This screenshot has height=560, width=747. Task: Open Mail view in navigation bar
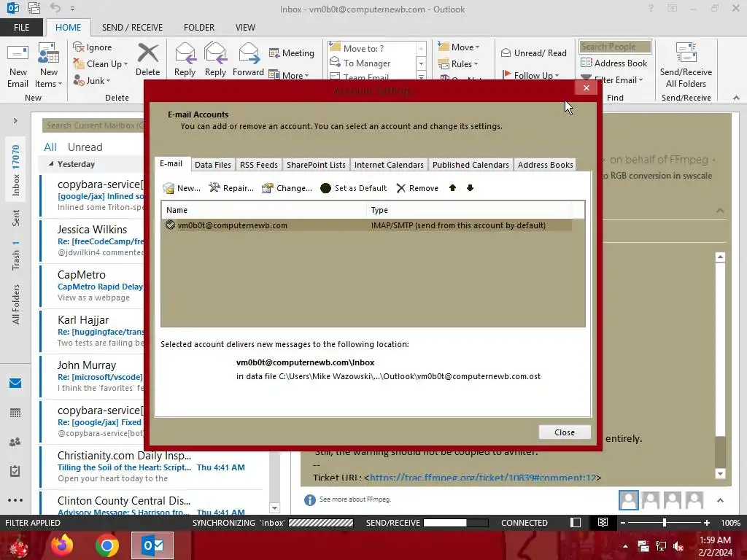point(15,383)
